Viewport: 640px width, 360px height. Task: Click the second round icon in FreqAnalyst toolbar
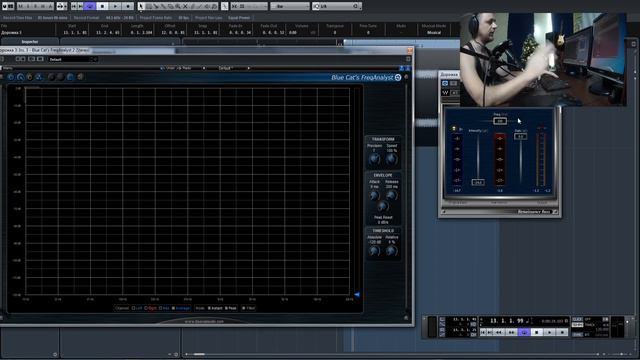point(20,77)
